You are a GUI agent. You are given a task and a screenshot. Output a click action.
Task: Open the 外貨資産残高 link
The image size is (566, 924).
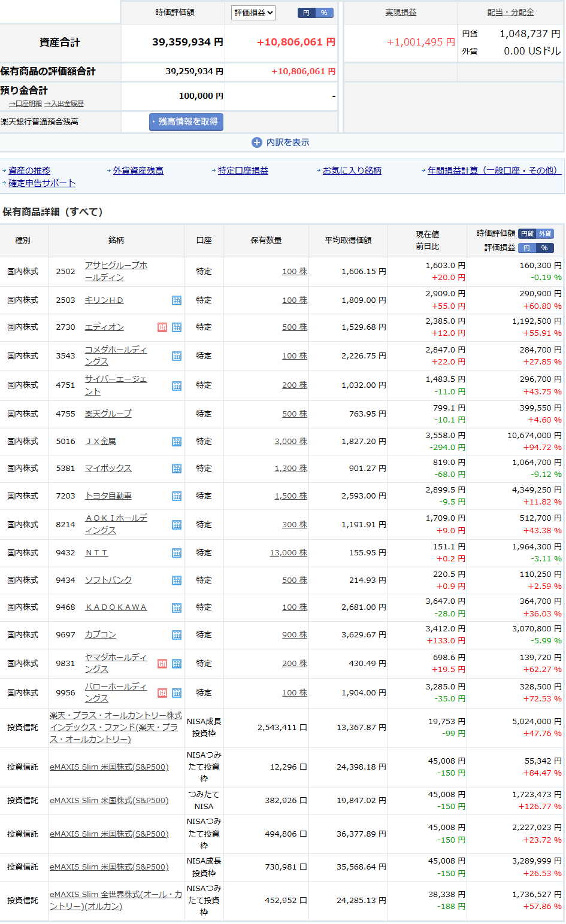138,171
